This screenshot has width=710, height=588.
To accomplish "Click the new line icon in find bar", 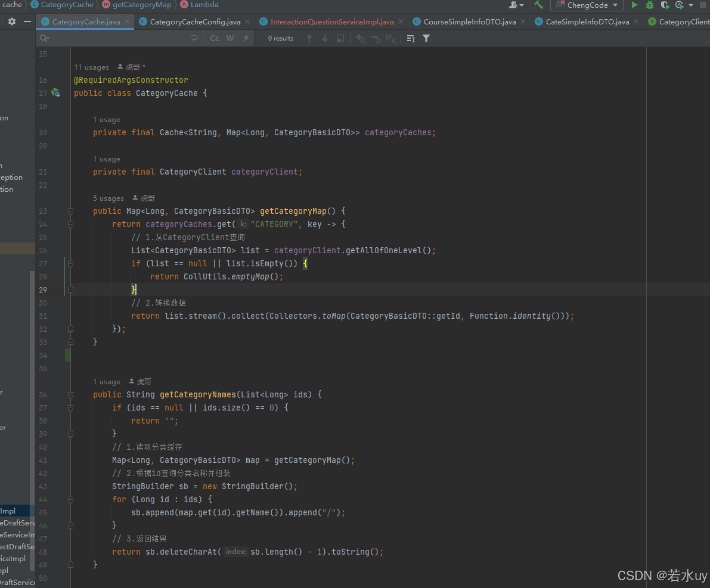I will 195,39.
